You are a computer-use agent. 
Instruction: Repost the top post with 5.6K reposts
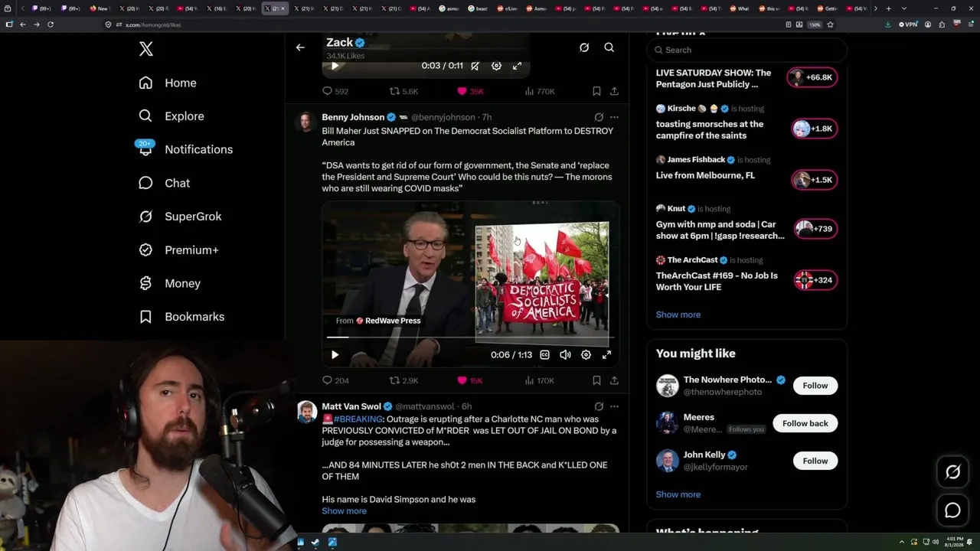tap(403, 91)
